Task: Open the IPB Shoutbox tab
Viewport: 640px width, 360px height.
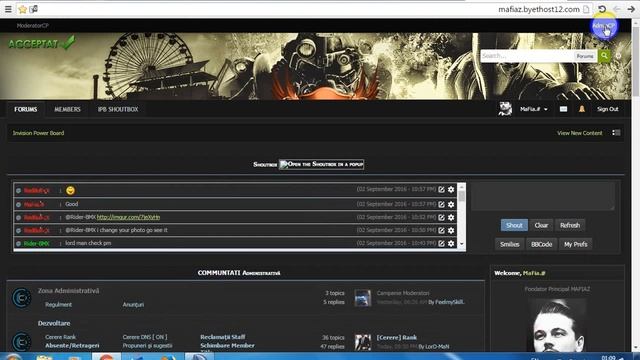Action: (118, 109)
